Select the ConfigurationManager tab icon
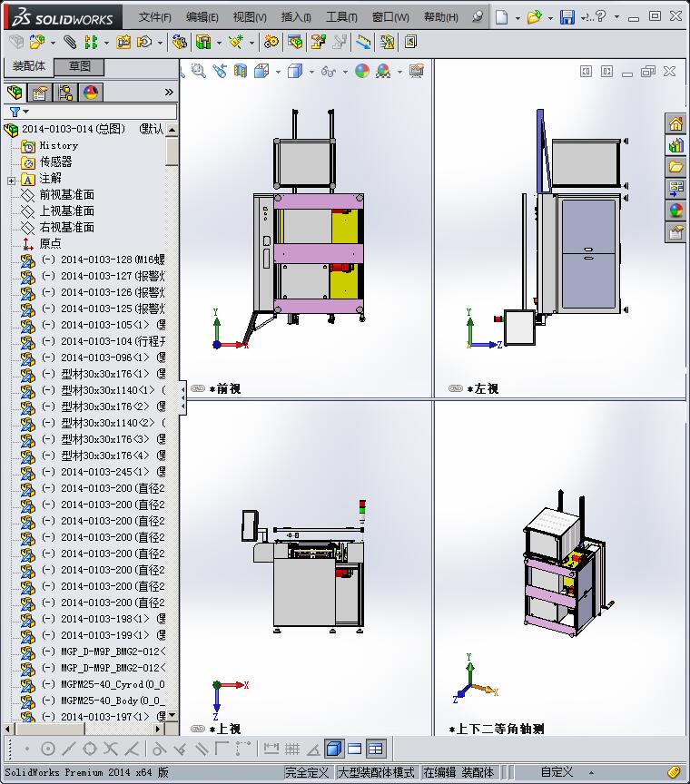This screenshot has width=690, height=784. 65,93
